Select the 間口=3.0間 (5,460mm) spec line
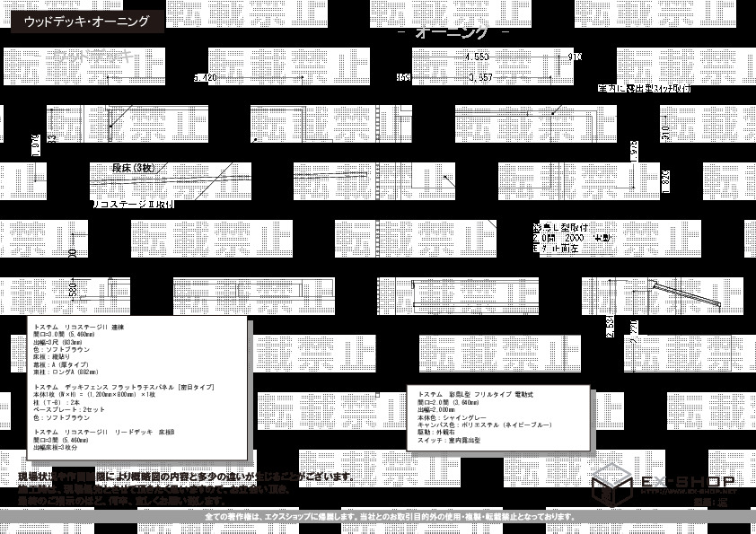The height and width of the screenshot is (534, 756). pyautogui.click(x=64, y=335)
